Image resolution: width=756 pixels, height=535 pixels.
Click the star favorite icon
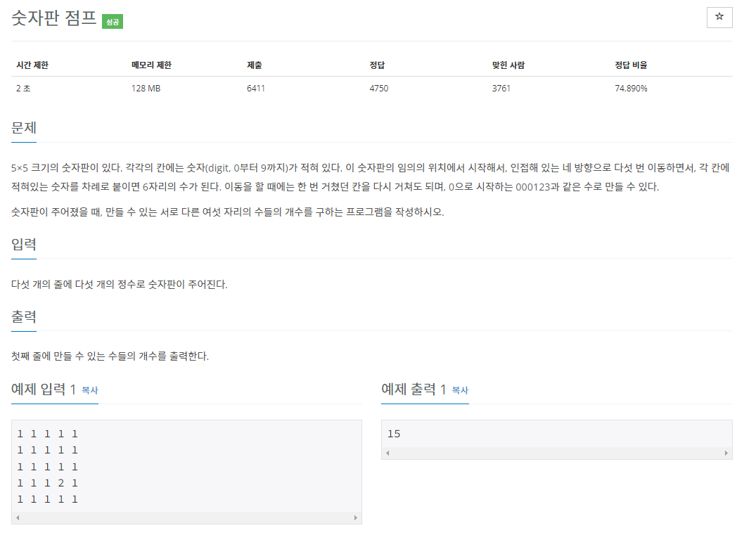(719, 17)
